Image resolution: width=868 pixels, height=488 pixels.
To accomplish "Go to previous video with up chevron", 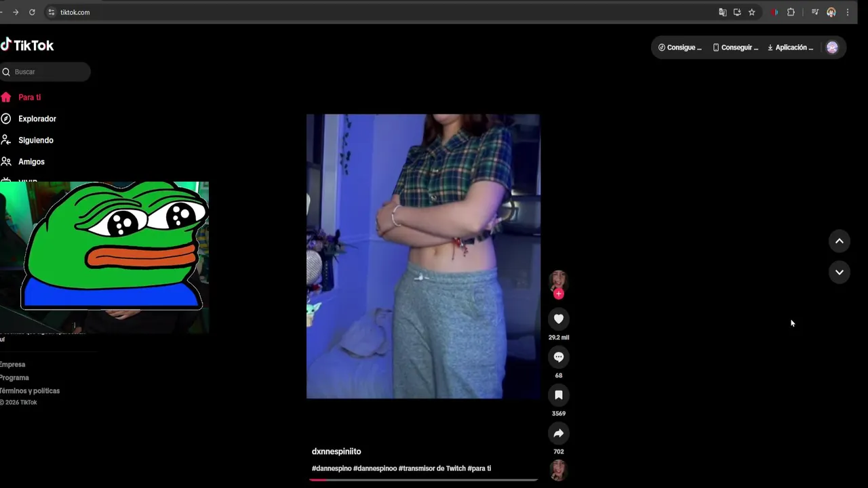I will pyautogui.click(x=840, y=241).
